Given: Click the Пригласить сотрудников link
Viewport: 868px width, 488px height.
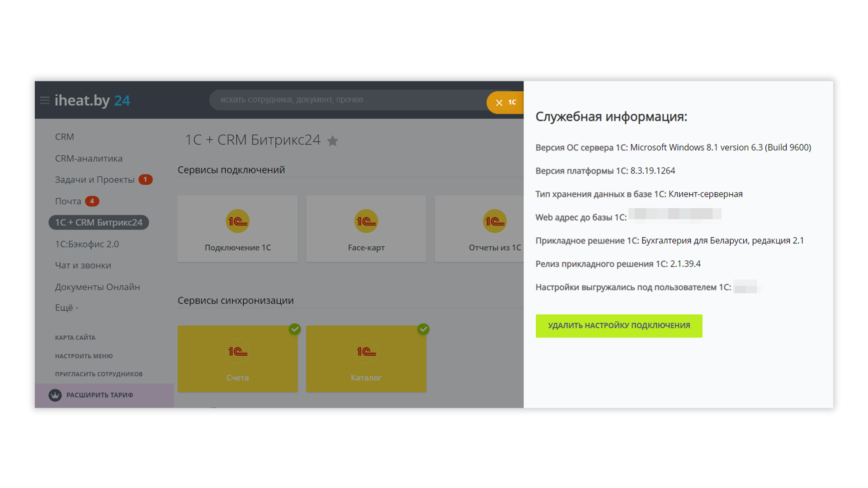Looking at the screenshot, I should tap(99, 374).
